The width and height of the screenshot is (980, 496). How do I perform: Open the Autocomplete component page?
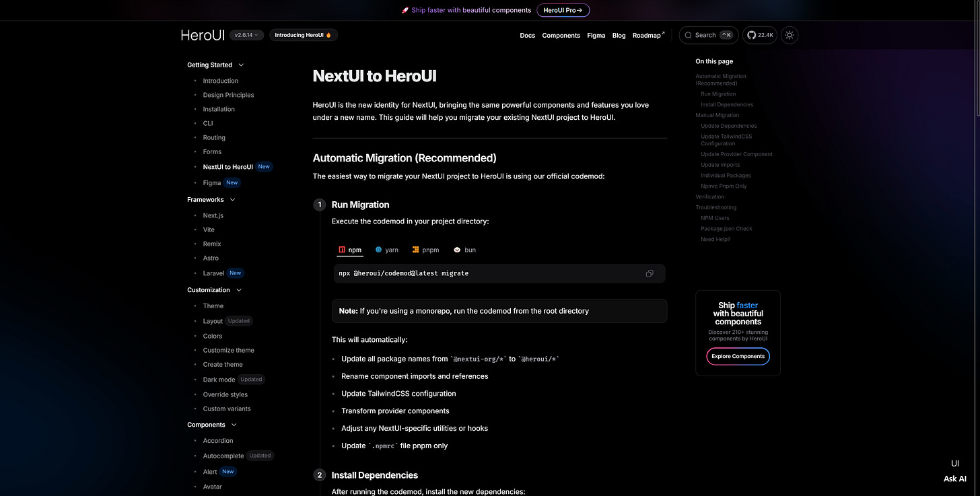pos(223,456)
